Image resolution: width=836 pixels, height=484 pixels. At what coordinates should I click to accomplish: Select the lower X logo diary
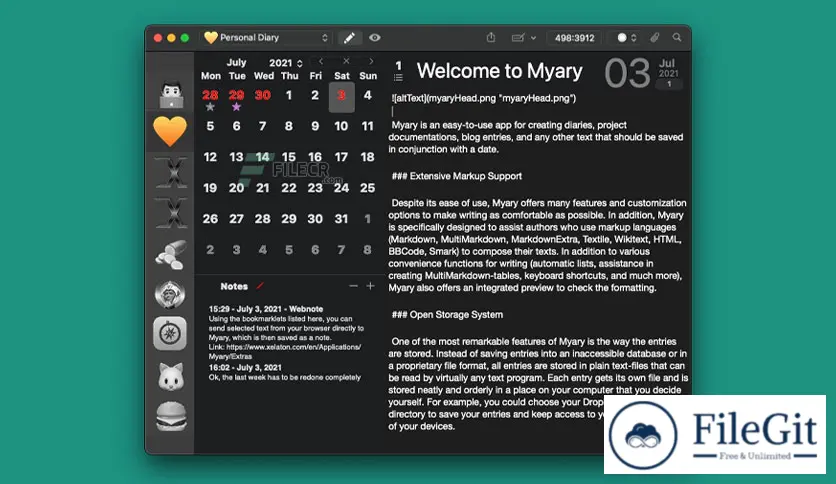point(171,213)
